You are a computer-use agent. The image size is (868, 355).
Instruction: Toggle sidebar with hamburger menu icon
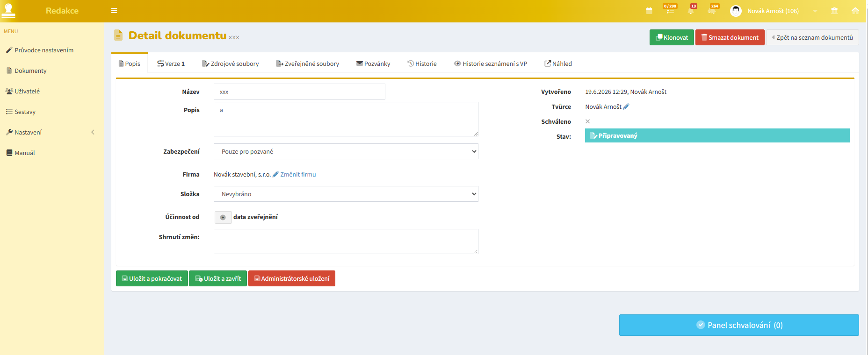[x=114, y=11]
